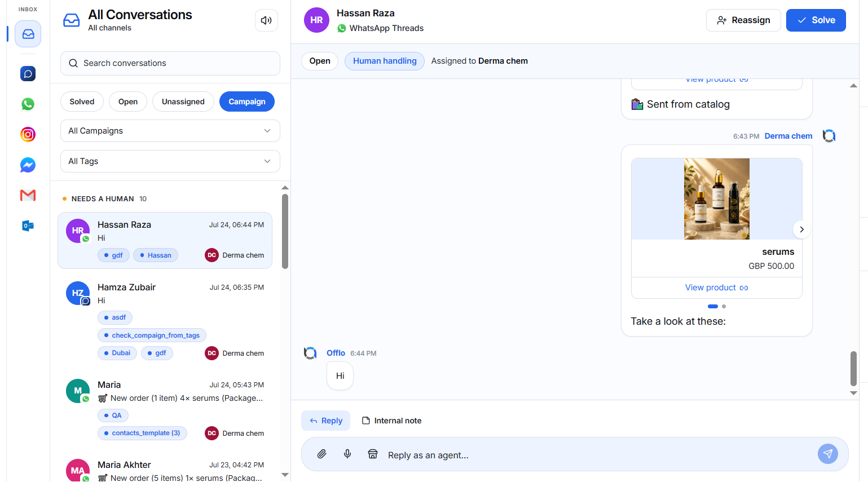Open the Instagram channel in sidebar

[x=28, y=134]
